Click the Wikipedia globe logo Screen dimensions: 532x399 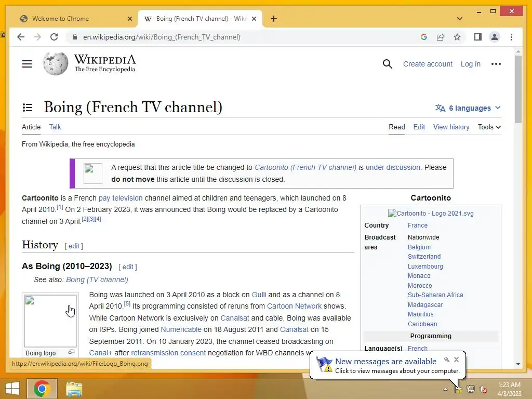(55, 63)
